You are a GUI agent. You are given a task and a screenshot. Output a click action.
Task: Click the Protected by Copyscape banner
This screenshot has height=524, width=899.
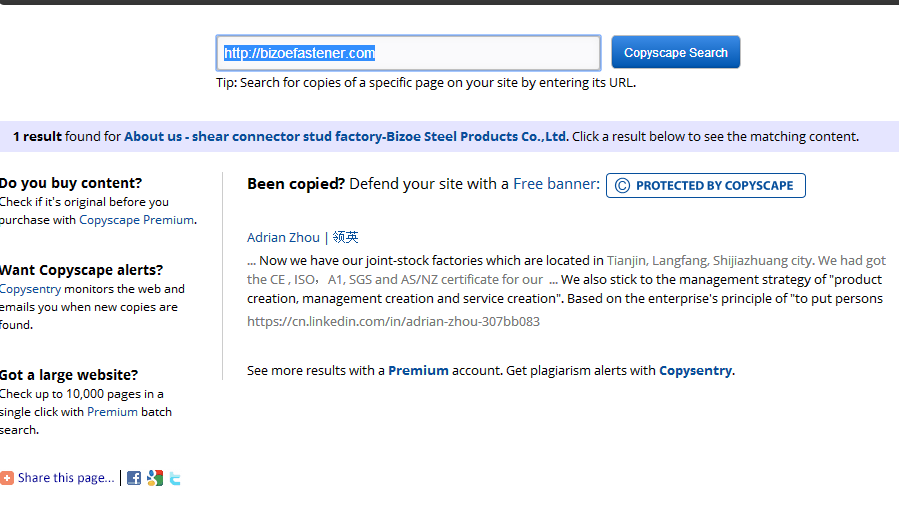tap(705, 186)
